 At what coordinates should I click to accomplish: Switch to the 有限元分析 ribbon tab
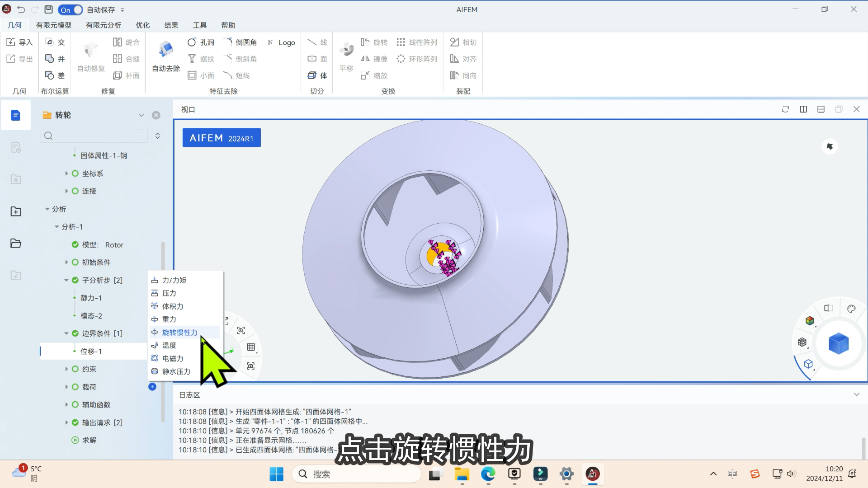click(x=104, y=25)
